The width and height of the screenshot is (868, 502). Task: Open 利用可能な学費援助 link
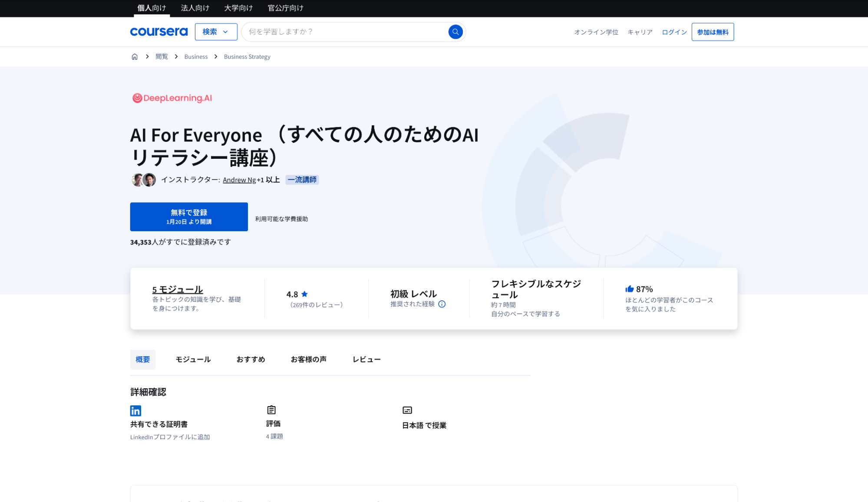tap(281, 219)
